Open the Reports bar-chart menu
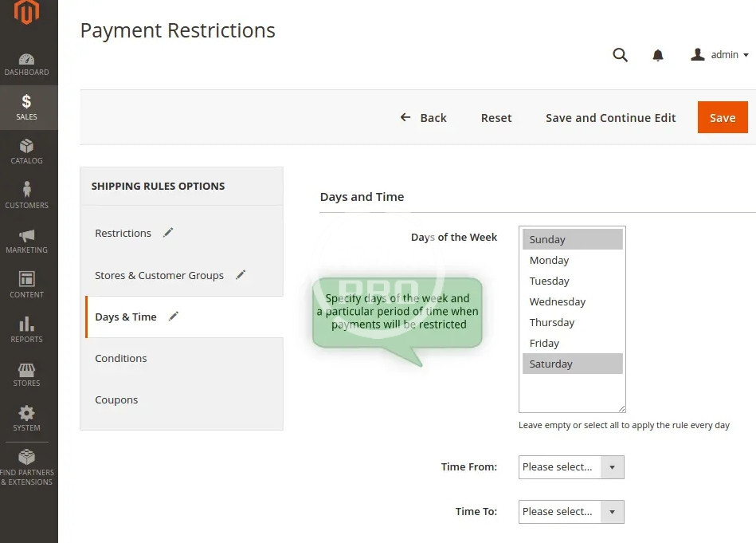Screen dimensions: 756x543 27,329
